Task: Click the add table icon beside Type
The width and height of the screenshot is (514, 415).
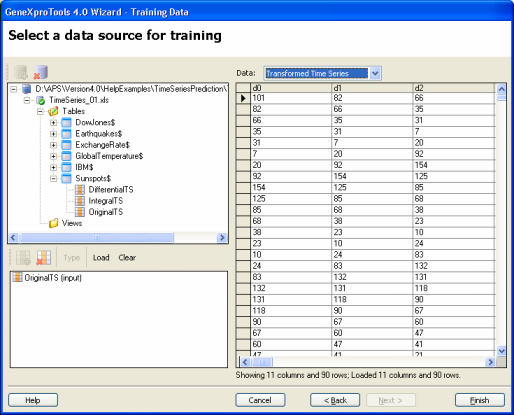Action: [23, 258]
